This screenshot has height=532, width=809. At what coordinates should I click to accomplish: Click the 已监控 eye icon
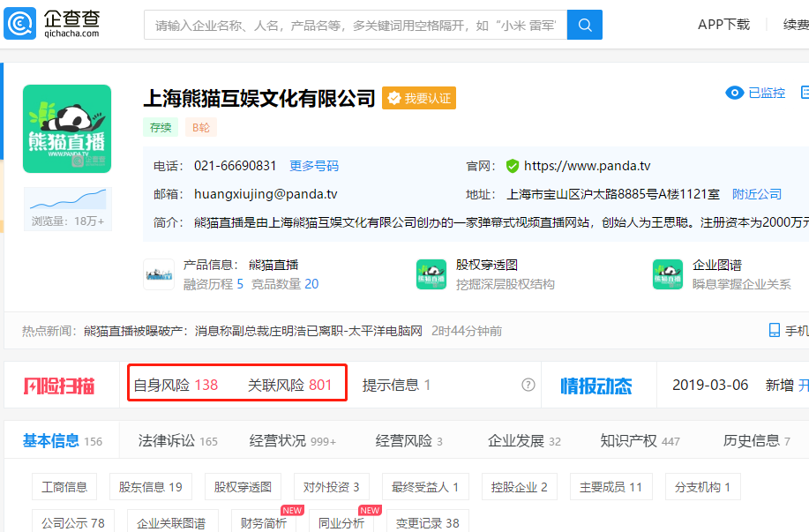pos(734,93)
